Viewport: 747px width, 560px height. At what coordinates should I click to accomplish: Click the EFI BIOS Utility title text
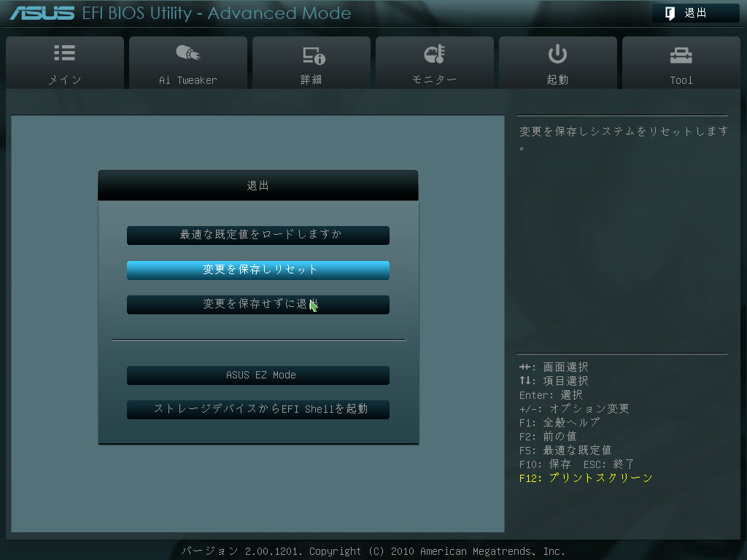217,13
